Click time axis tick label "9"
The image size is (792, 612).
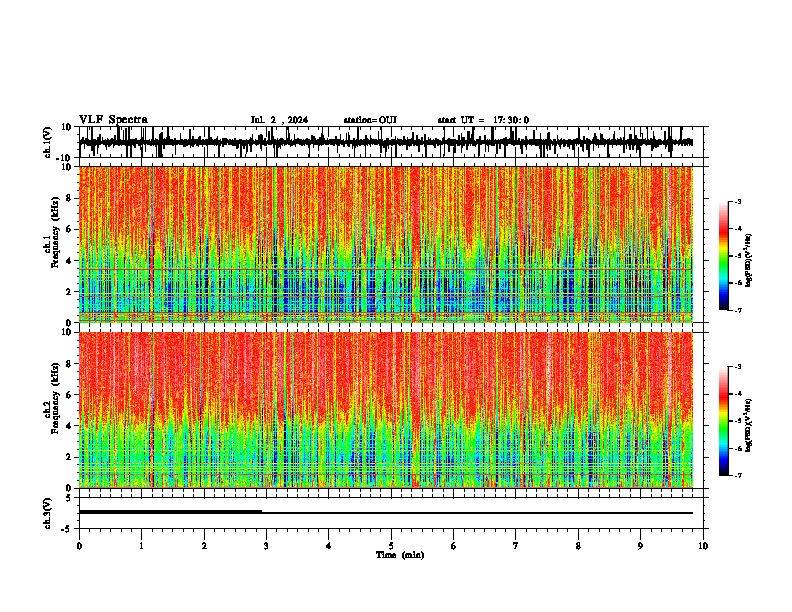coord(640,546)
